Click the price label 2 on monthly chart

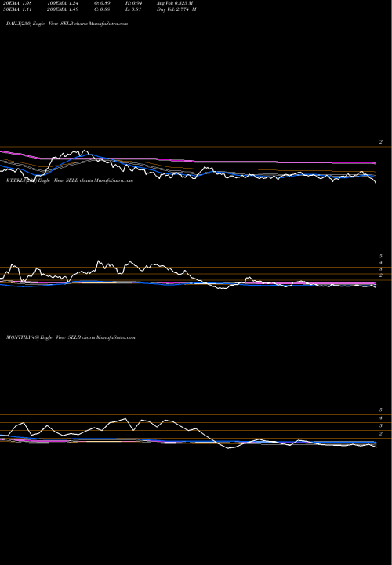(381, 433)
